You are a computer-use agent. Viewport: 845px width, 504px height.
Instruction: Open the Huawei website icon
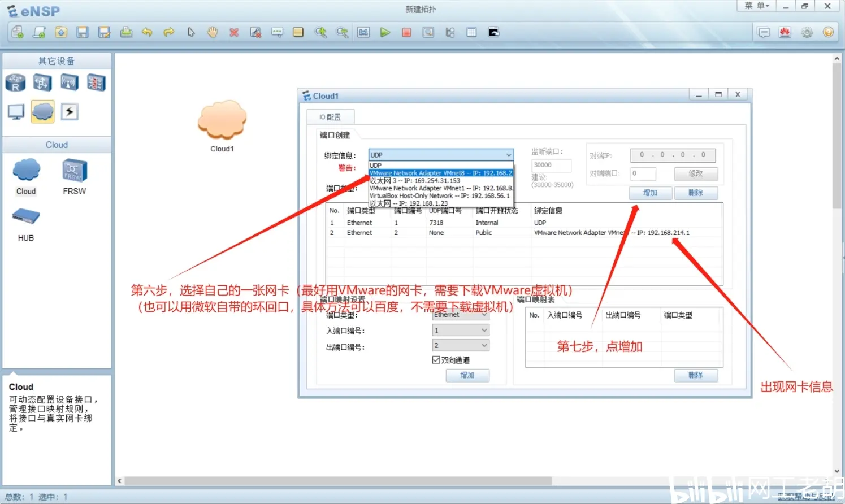(x=785, y=32)
